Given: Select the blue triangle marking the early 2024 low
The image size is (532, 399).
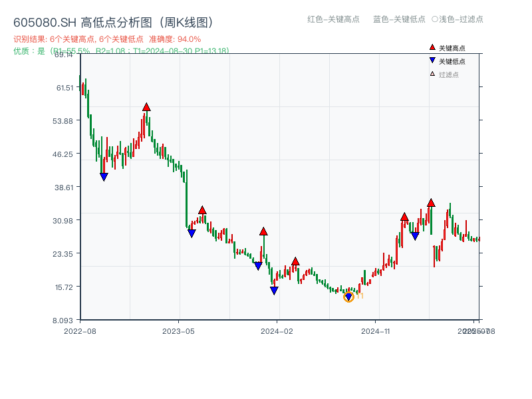Looking at the screenshot, I should coord(274,291).
